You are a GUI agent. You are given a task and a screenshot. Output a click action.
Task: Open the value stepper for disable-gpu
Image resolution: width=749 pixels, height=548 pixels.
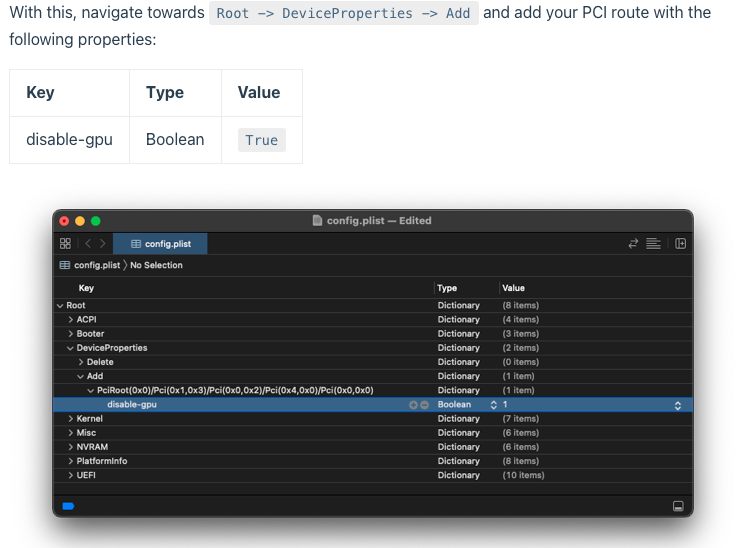pos(677,406)
